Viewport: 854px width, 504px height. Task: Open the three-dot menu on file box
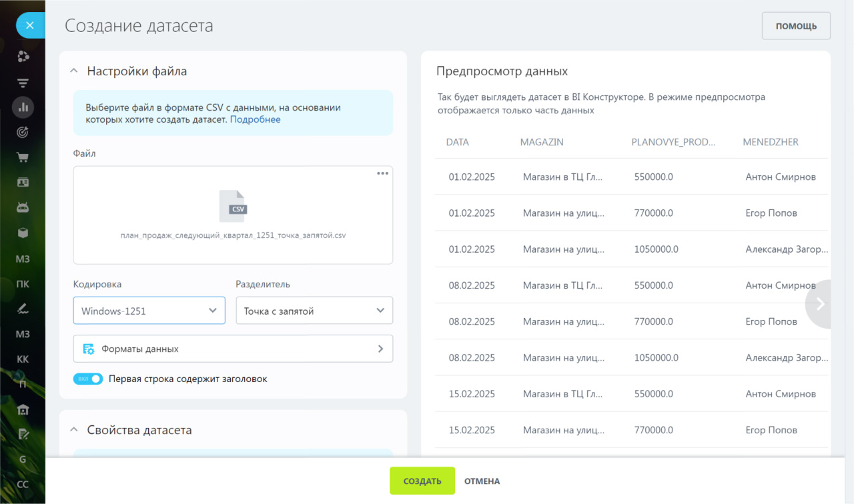pyautogui.click(x=382, y=173)
